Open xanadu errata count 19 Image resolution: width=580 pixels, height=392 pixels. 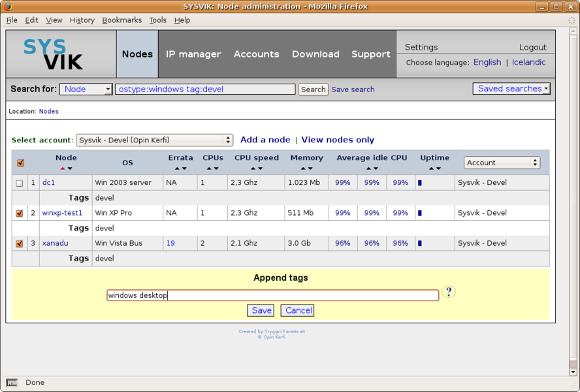pos(170,243)
